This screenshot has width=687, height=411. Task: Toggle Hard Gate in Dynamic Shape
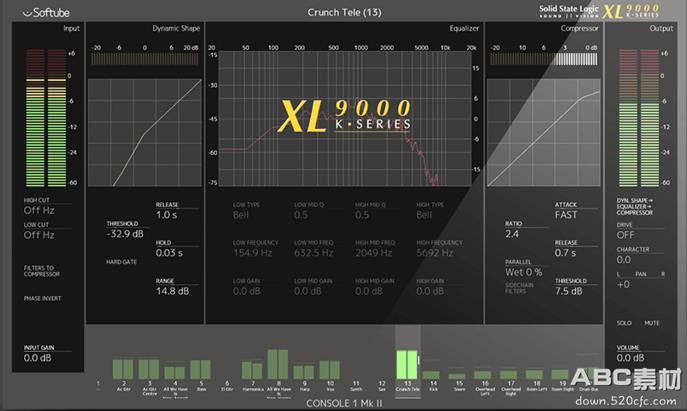click(121, 262)
